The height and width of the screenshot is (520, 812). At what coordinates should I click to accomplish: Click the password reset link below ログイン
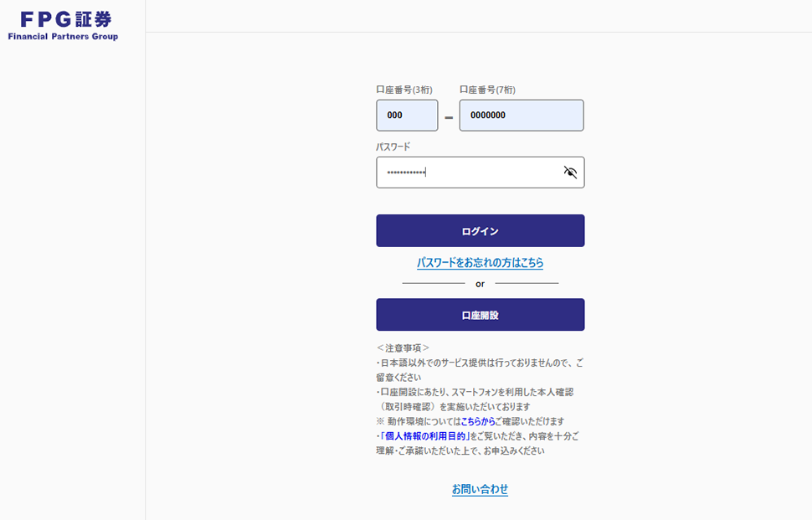coord(480,262)
